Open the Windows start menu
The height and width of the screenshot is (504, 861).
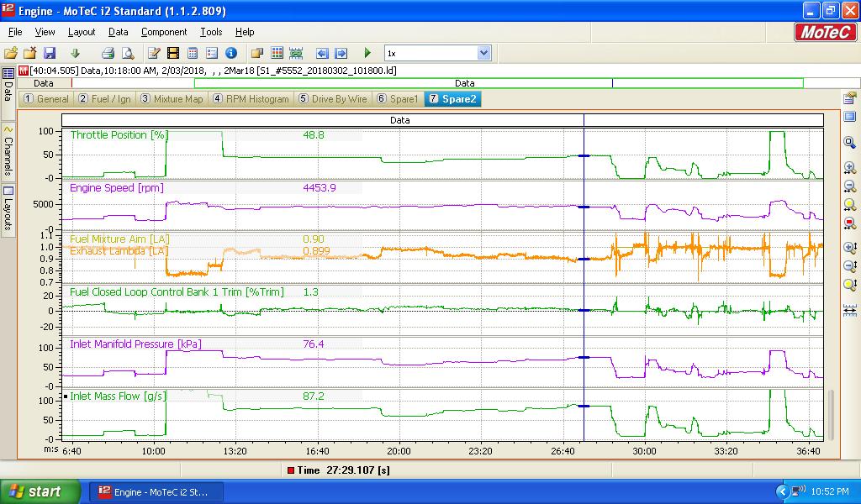(40, 491)
